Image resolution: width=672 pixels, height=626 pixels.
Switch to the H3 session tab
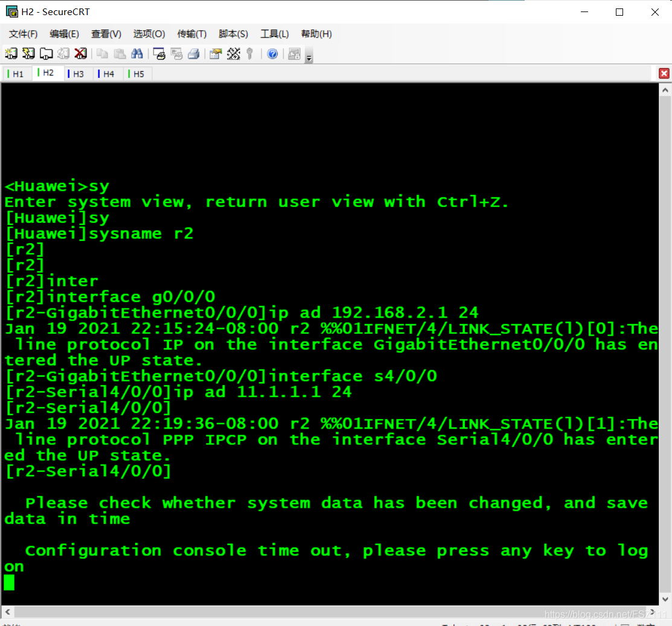click(78, 74)
